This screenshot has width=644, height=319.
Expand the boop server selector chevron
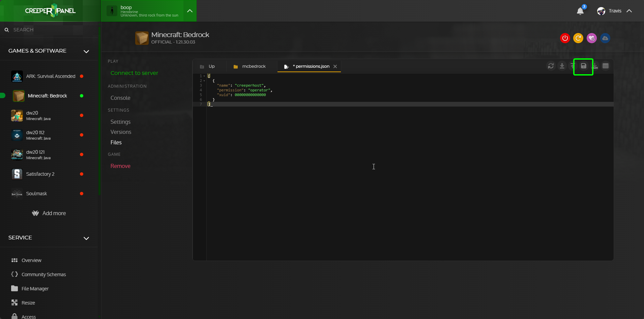[x=190, y=11]
